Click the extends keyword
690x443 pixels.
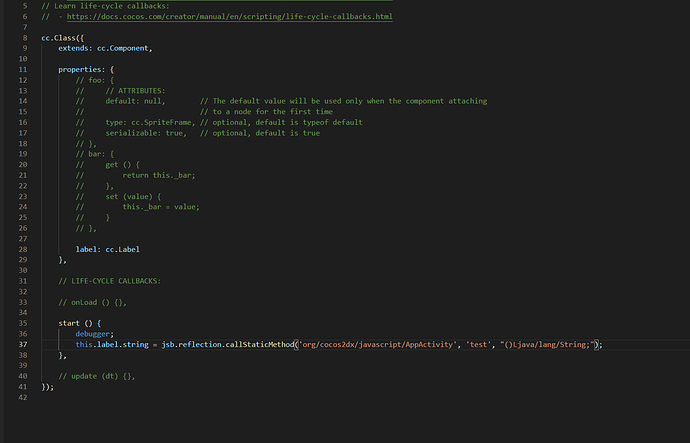tap(74, 48)
